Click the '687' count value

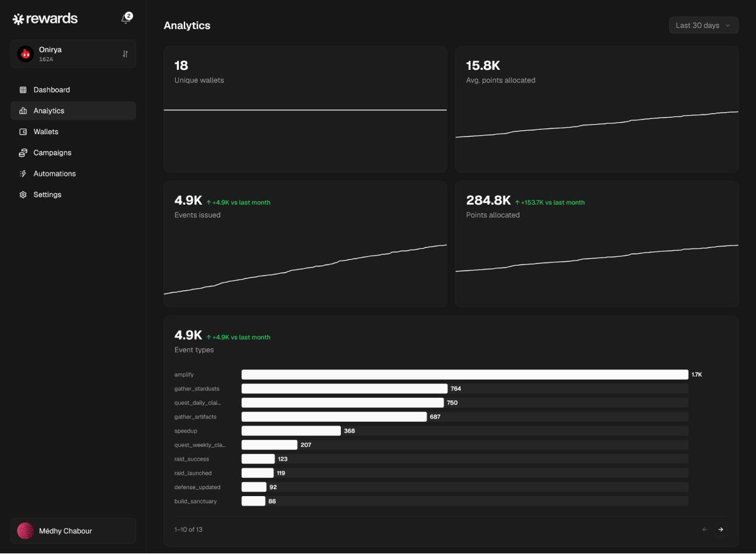click(435, 417)
